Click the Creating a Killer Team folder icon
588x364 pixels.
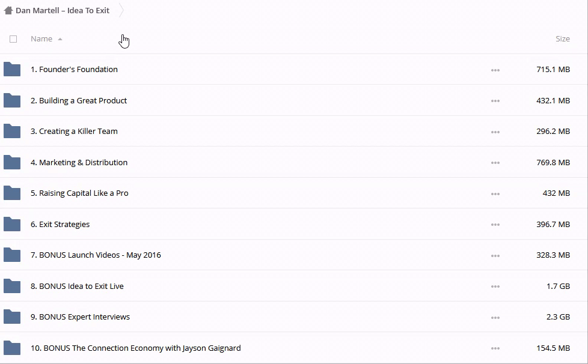pyautogui.click(x=12, y=132)
